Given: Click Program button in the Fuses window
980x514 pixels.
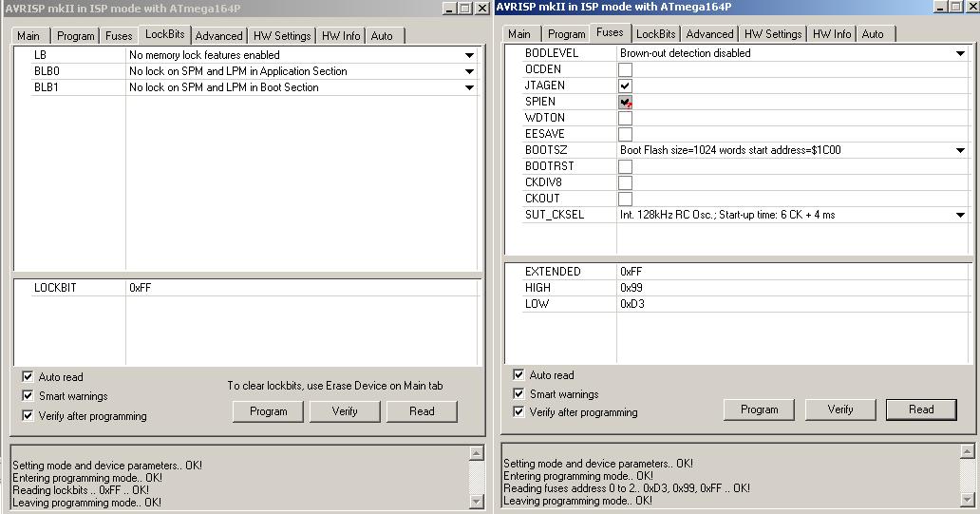Looking at the screenshot, I should (759, 409).
